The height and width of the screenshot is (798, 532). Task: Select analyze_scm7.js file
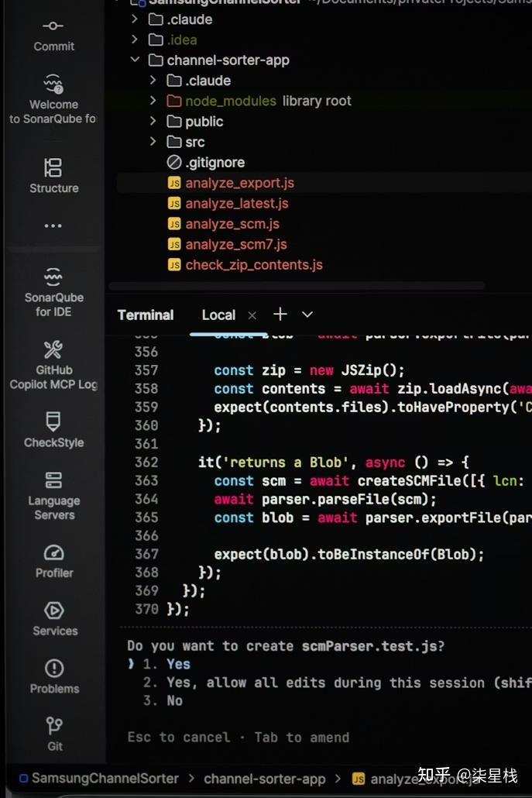(x=227, y=244)
